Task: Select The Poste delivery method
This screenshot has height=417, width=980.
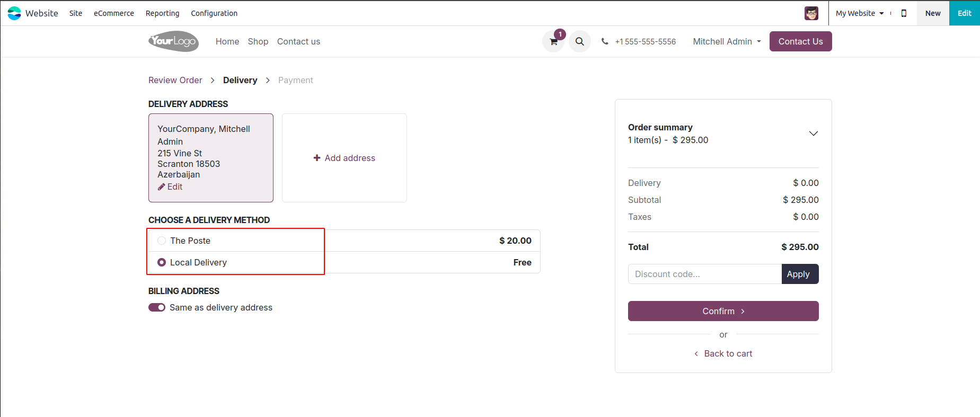Action: (162, 241)
